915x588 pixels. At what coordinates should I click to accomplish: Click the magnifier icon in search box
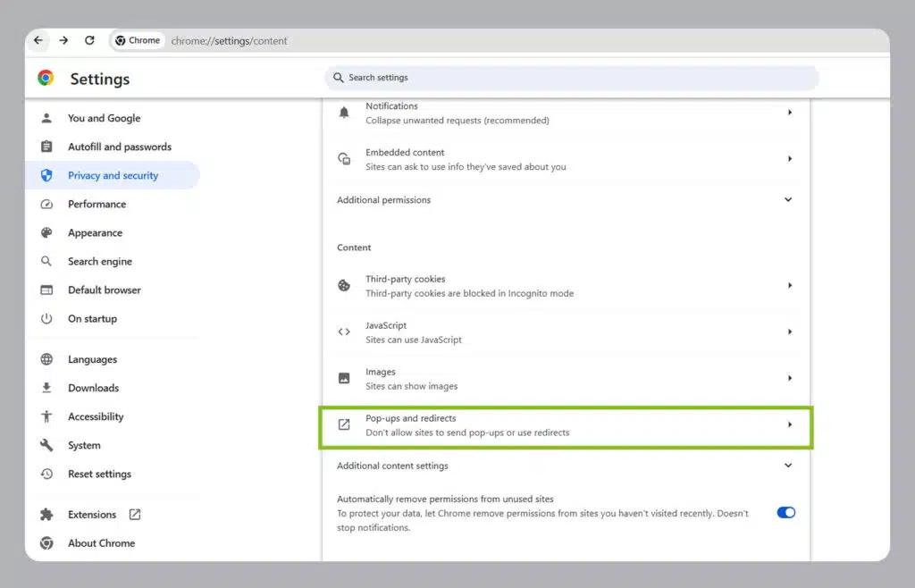tap(339, 77)
